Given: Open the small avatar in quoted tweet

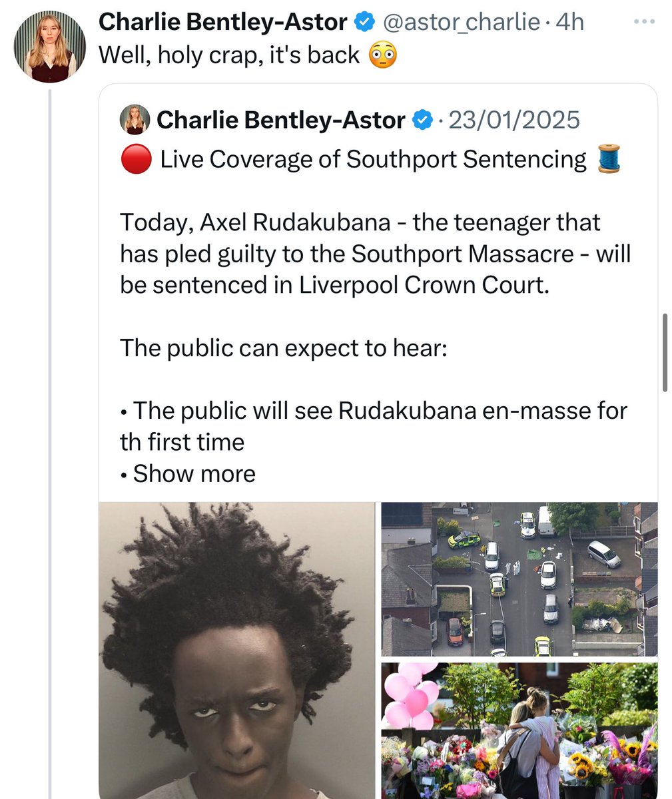Looking at the screenshot, I should pos(134,120).
